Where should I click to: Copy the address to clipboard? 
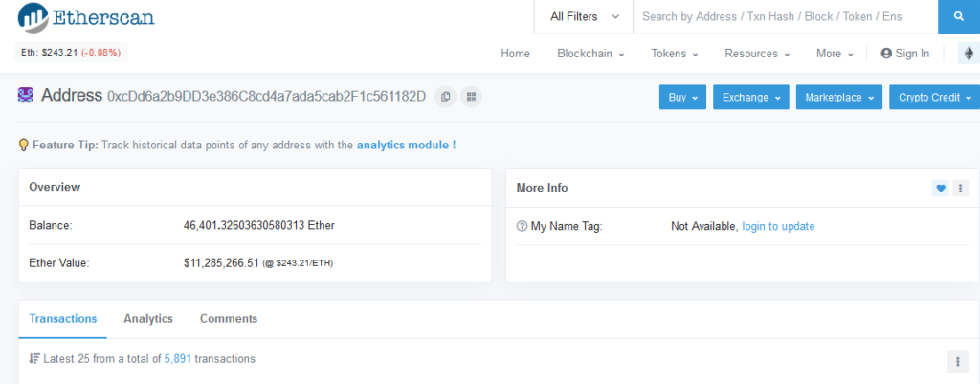446,97
